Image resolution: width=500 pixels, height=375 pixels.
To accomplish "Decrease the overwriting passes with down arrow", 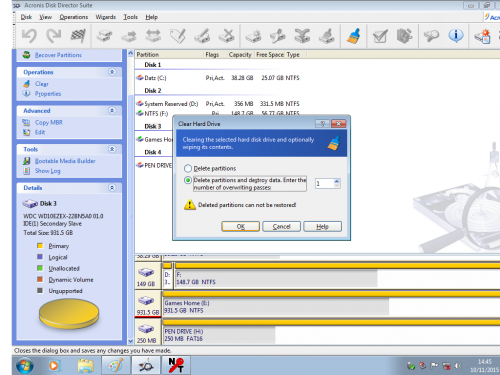I will tap(337, 186).
